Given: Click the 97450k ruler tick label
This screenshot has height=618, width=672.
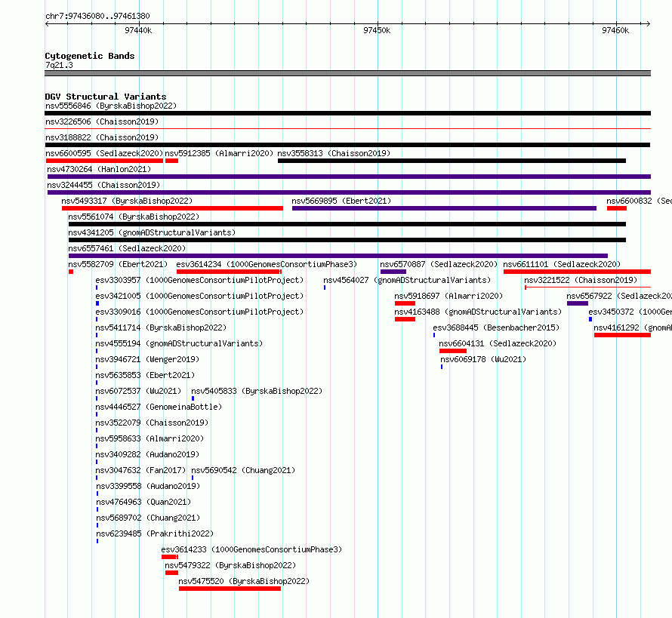Looking at the screenshot, I should [x=377, y=30].
